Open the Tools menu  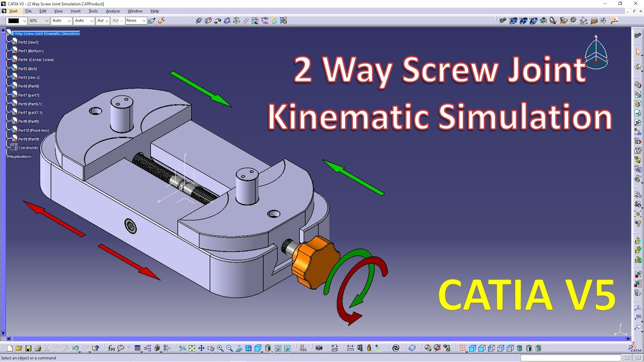[x=93, y=11]
